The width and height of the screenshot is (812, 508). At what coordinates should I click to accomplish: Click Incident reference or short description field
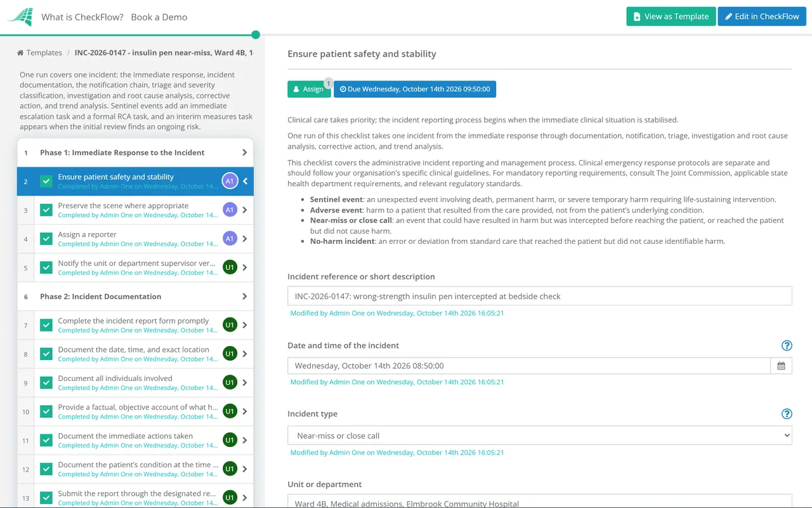tap(540, 296)
